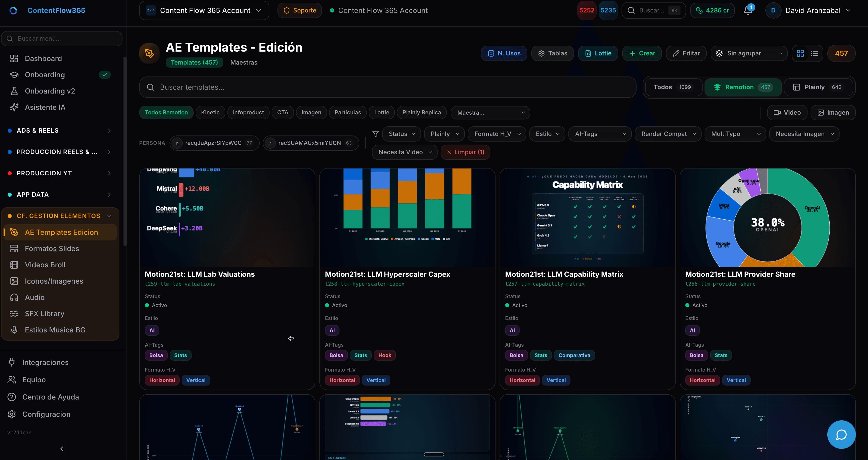This screenshot has width=868, height=460.
Task: Click the 4286 cr credits indicator
Action: coord(712,10)
